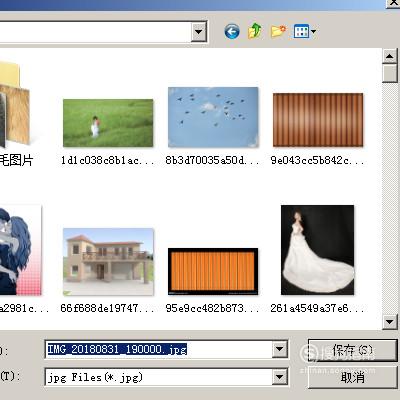Image resolution: width=400 pixels, height=400 pixels.
Task: Click file name 66f688de19747...
Action: click(x=108, y=308)
